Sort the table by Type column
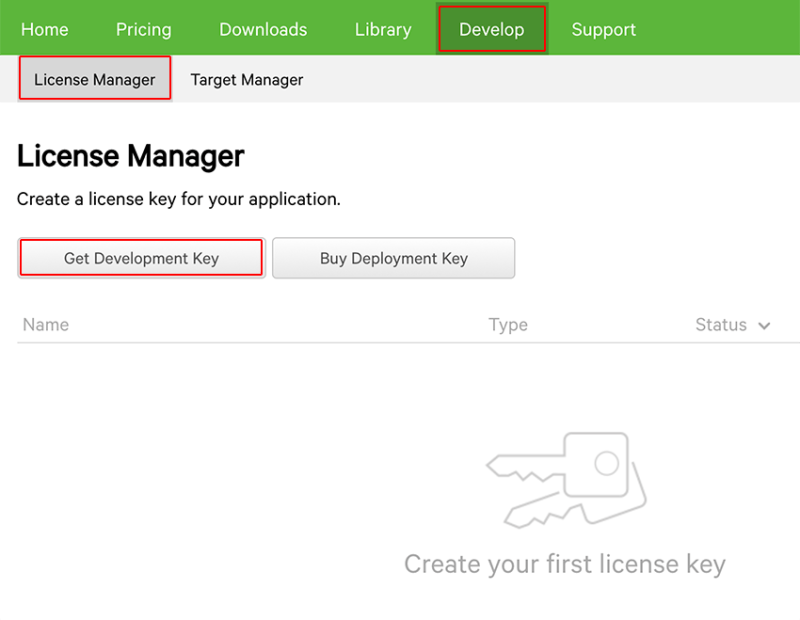 pyautogui.click(x=508, y=325)
